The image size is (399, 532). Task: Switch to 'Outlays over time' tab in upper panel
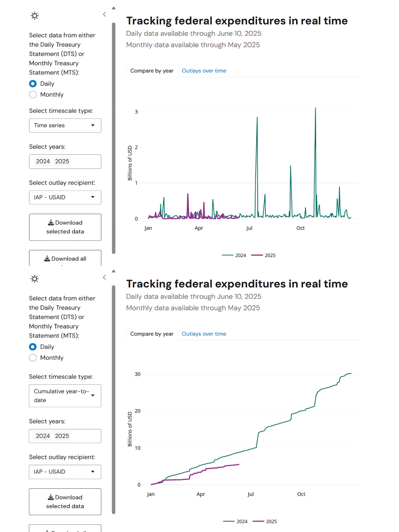(x=204, y=71)
